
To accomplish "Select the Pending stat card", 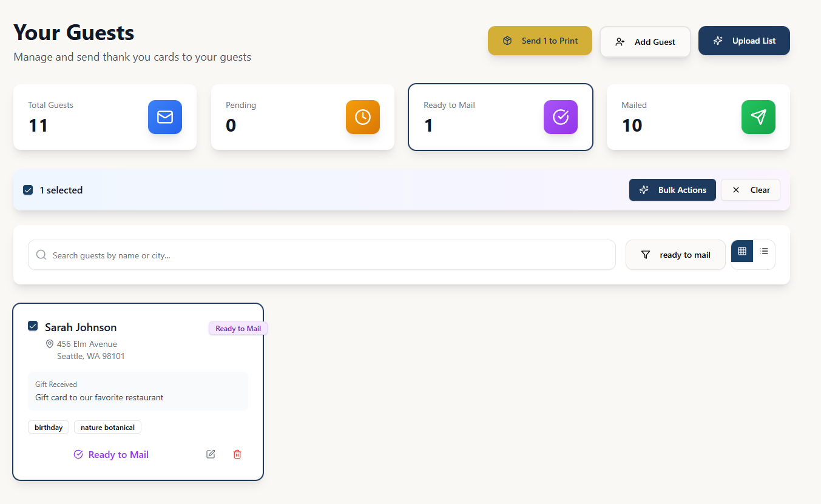I will pyautogui.click(x=303, y=117).
